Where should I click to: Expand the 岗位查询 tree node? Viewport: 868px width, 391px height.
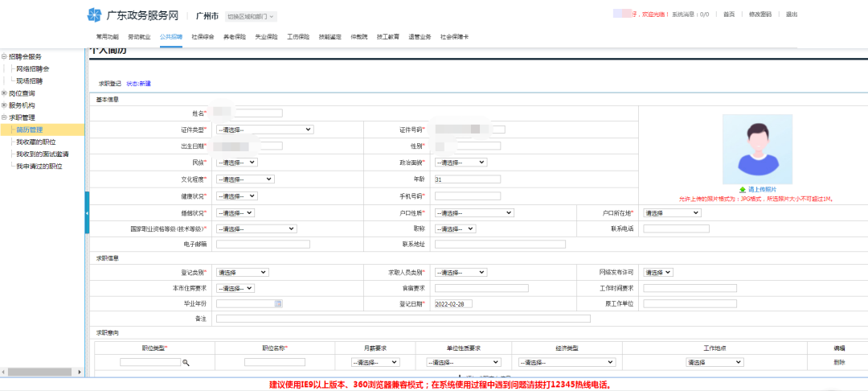point(4,93)
